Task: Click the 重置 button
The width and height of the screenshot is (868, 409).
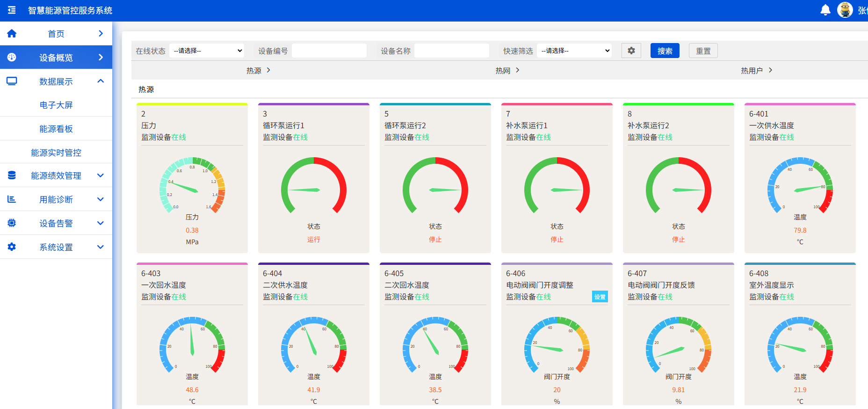Action: [703, 51]
